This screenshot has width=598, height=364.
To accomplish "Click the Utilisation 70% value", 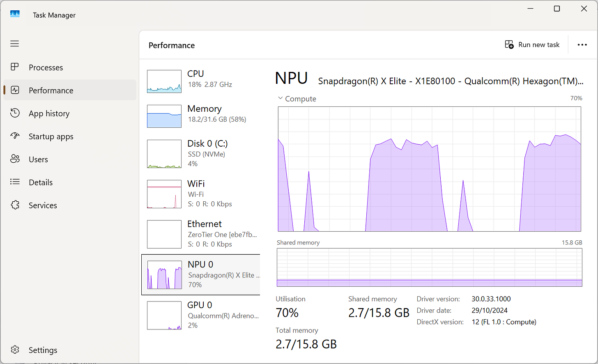I will tap(287, 313).
